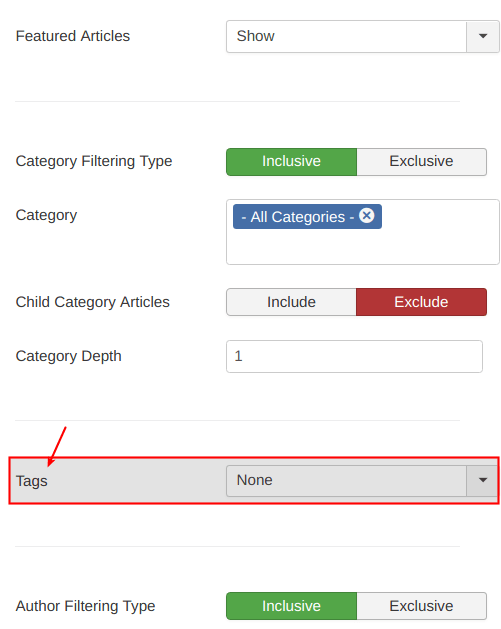Choose Exclusive for Author Filtering Type

(422, 606)
